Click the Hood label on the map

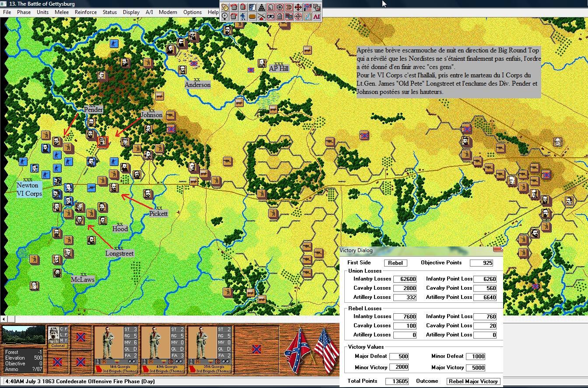120,229
